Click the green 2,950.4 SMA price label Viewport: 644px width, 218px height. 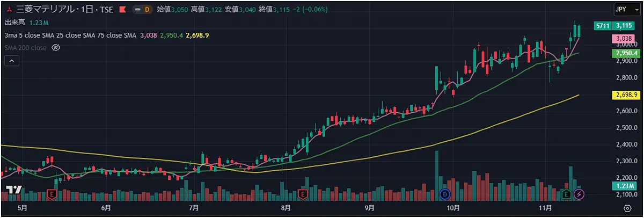[x=626, y=53]
